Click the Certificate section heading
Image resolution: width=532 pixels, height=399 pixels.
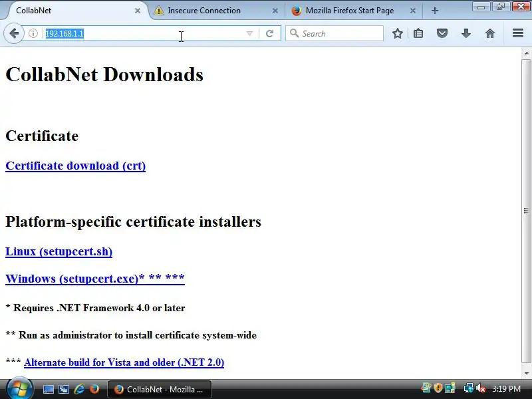pyautogui.click(x=42, y=136)
